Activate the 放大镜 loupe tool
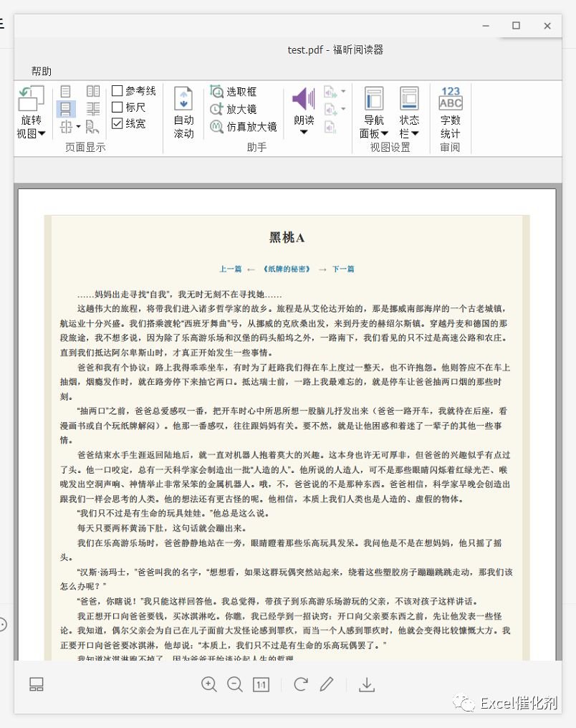 [233, 109]
